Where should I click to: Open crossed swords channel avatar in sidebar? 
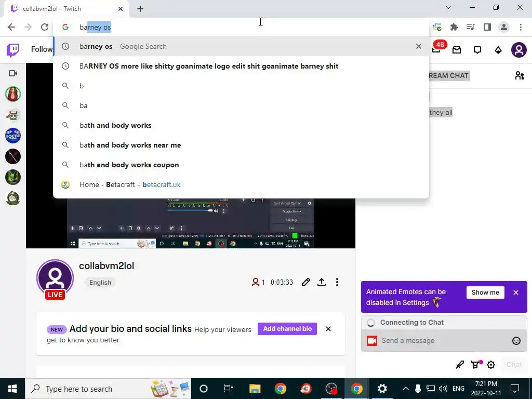point(13,156)
